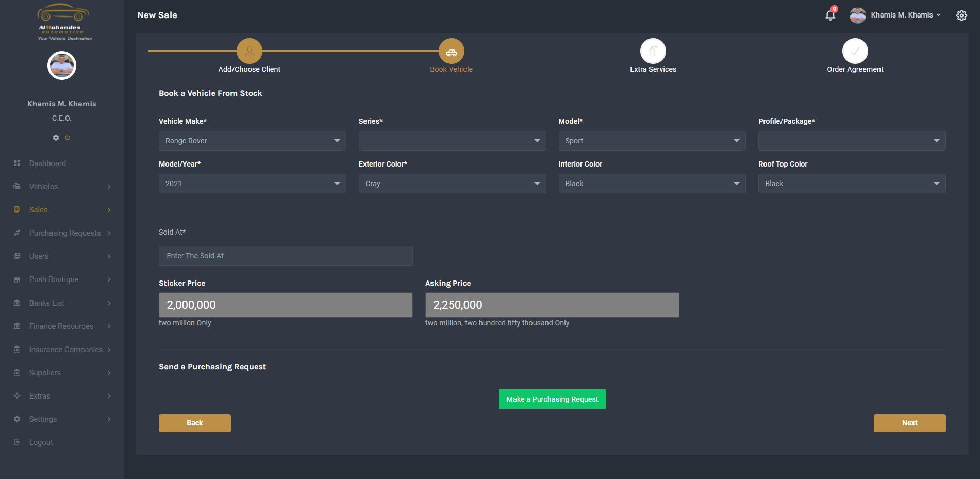Viewport: 980px width, 479px height.
Task: Click the Make a Purchasing Request button
Action: pyautogui.click(x=552, y=399)
